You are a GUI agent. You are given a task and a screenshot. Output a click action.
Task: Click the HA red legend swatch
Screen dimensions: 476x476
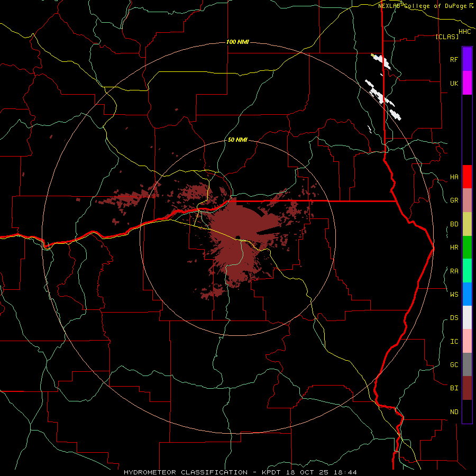coord(467,177)
